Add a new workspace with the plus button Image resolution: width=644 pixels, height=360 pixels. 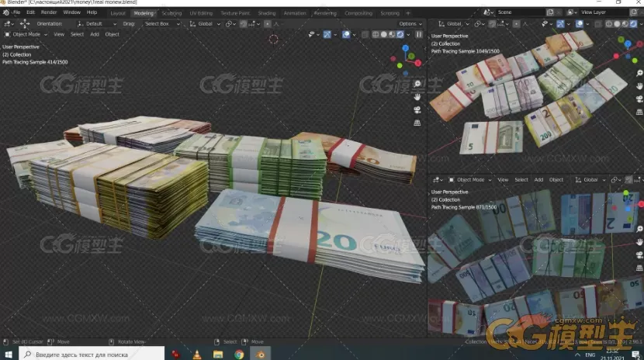click(x=408, y=13)
